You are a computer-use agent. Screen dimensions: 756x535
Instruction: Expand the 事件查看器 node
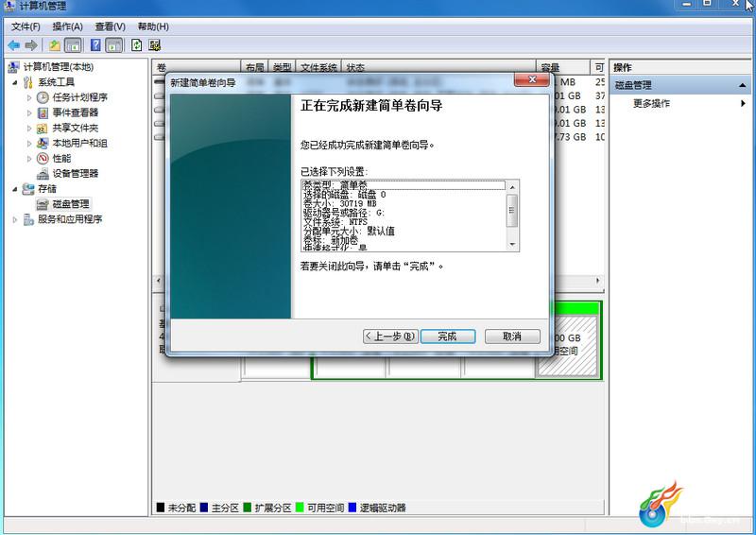tap(29, 112)
